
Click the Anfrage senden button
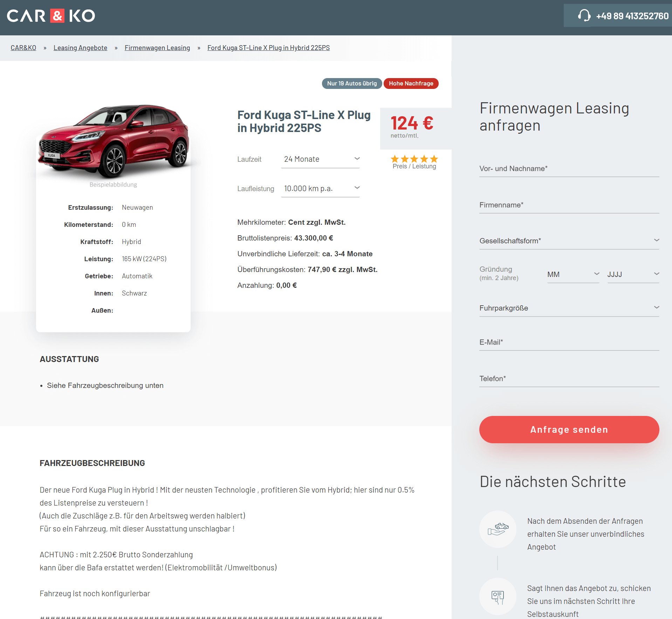point(569,430)
